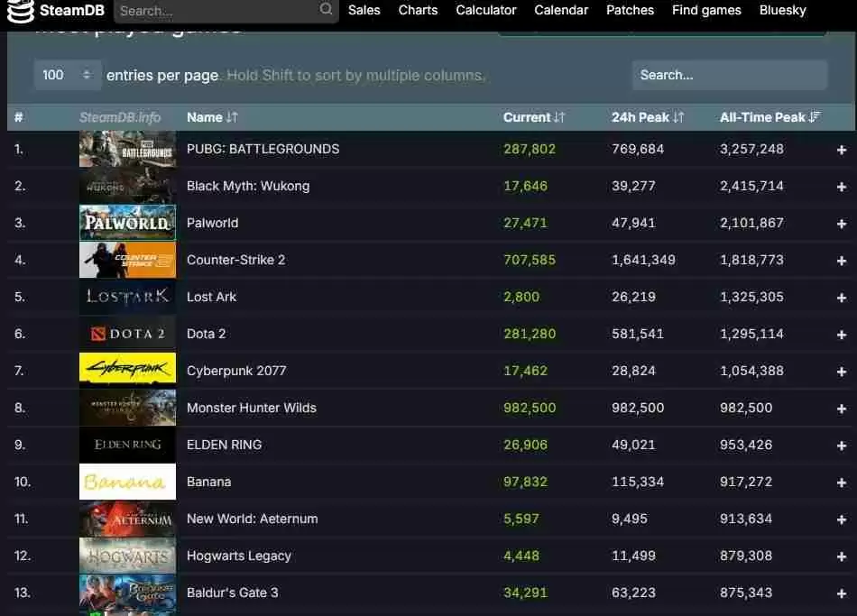Go to the Sales page
Viewport: 857px width, 616px height.
[364, 10]
